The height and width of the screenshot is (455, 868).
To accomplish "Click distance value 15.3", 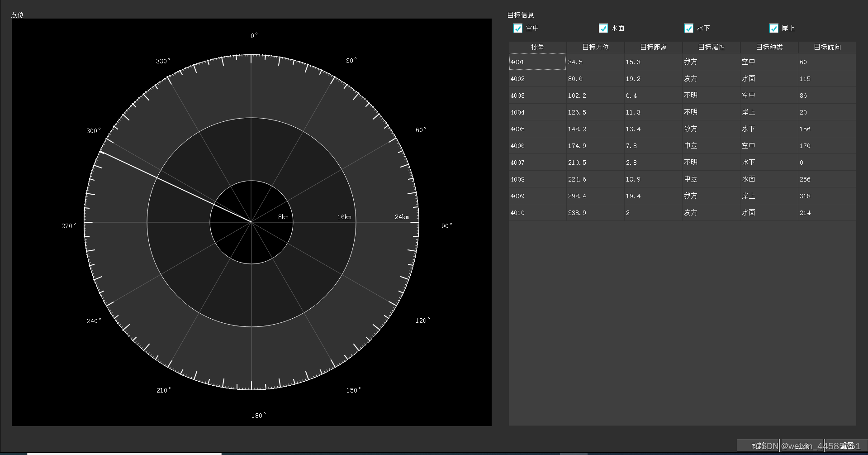I will (654, 62).
